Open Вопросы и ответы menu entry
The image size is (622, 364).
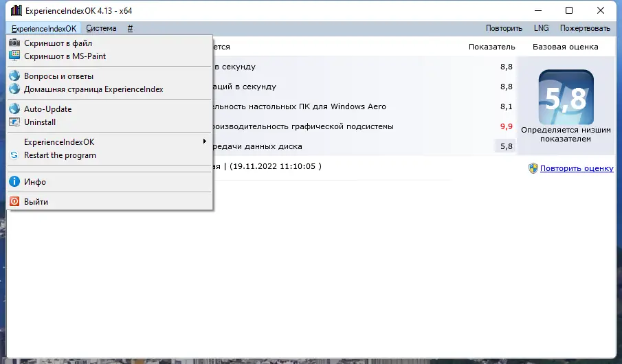pos(109,76)
